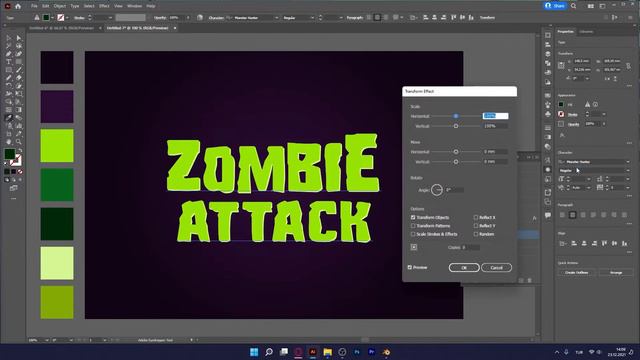640x360 pixels.
Task: Open the File menu
Action: tap(34, 6)
